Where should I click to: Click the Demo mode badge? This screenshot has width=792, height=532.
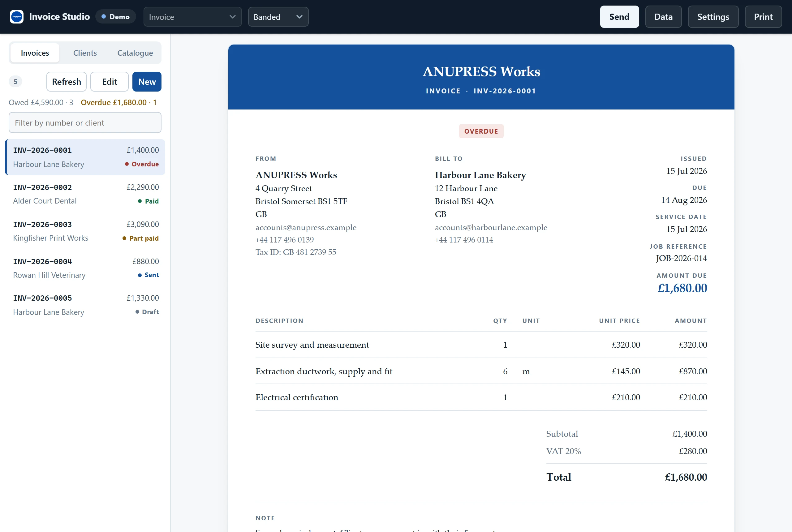click(115, 17)
